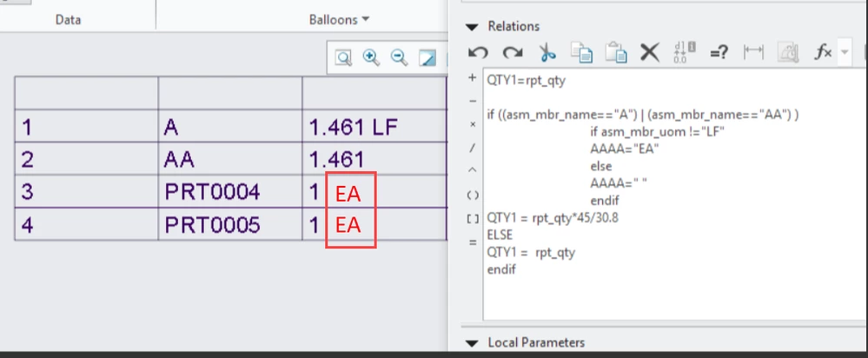Click the ELSE line in relations
The width and height of the screenshot is (868, 358).
point(500,235)
